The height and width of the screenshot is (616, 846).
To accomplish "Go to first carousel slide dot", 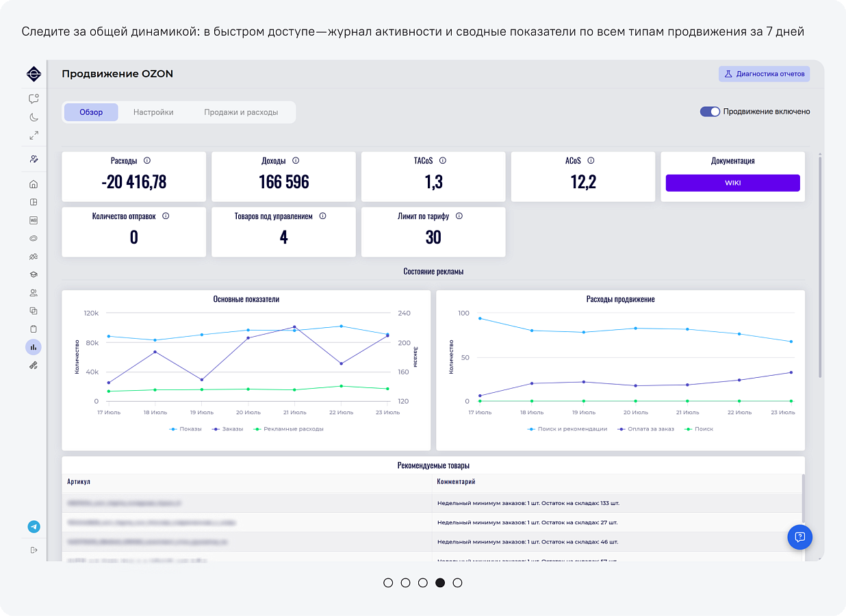I will coord(388,583).
